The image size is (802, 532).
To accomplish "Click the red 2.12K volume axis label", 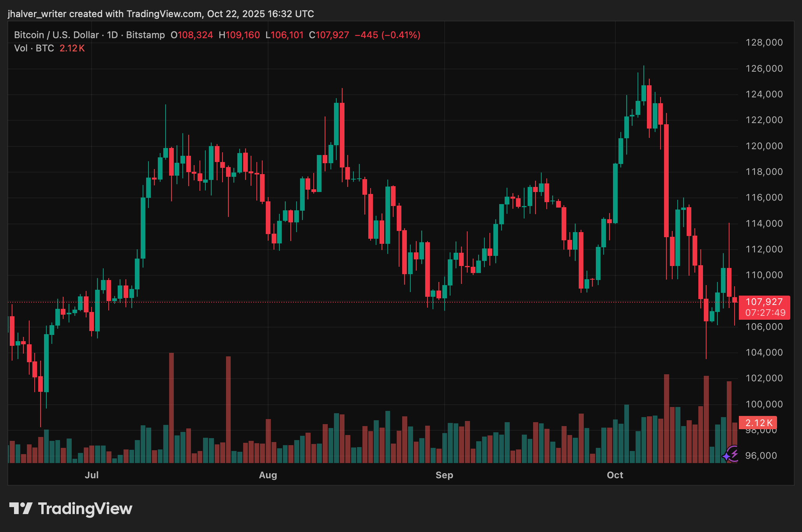I will [x=758, y=423].
